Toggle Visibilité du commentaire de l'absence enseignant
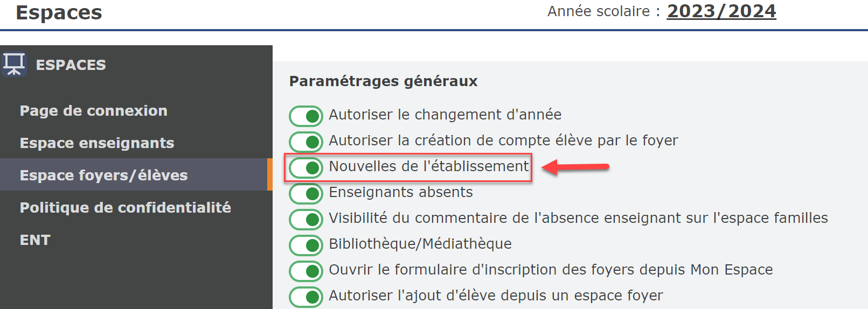Image resolution: width=868 pixels, height=309 pixels. pos(306,219)
